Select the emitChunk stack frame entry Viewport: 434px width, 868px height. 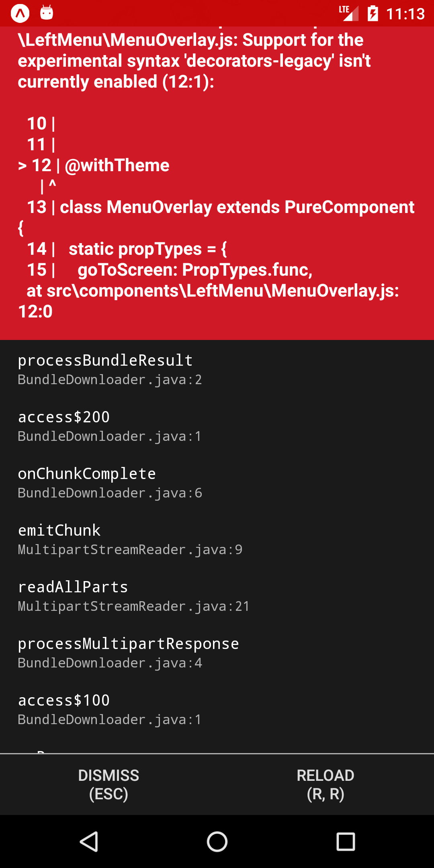[217, 540]
